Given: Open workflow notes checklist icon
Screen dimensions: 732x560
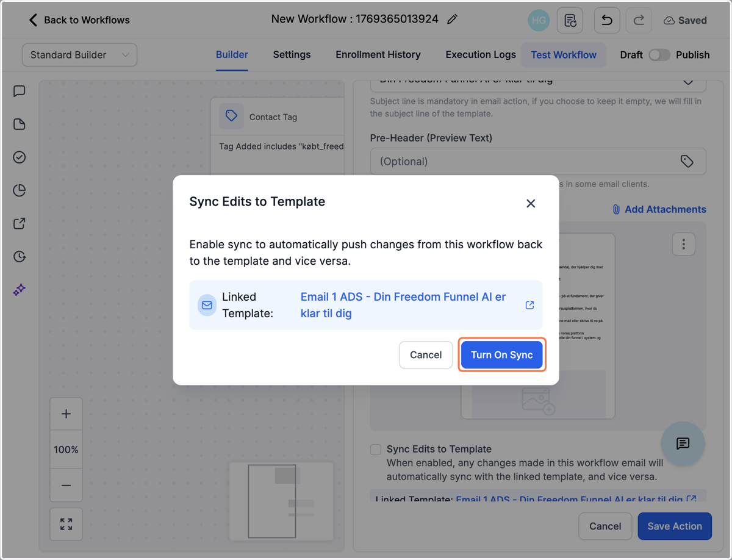Looking at the screenshot, I should click(x=570, y=20).
